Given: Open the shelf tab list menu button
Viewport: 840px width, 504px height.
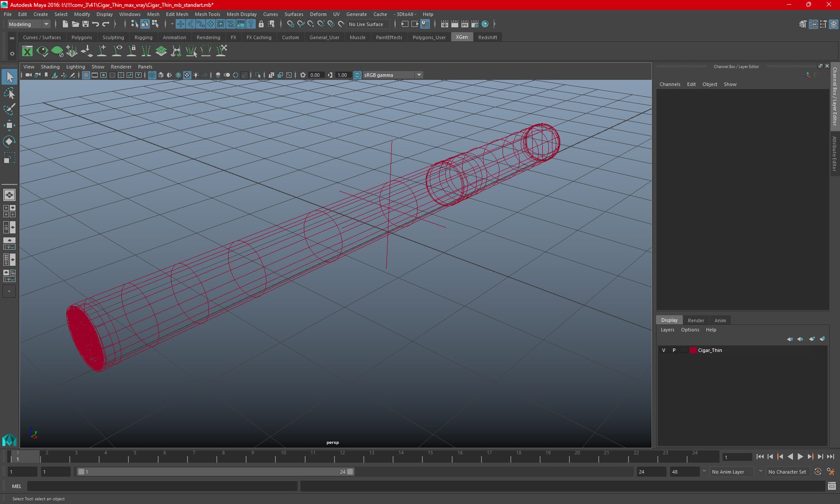Looking at the screenshot, I should (12, 38).
